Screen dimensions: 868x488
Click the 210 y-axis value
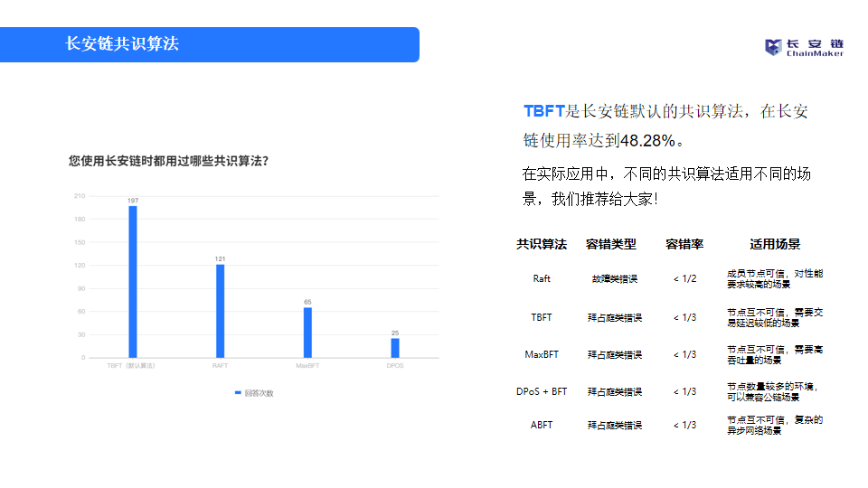(x=80, y=196)
